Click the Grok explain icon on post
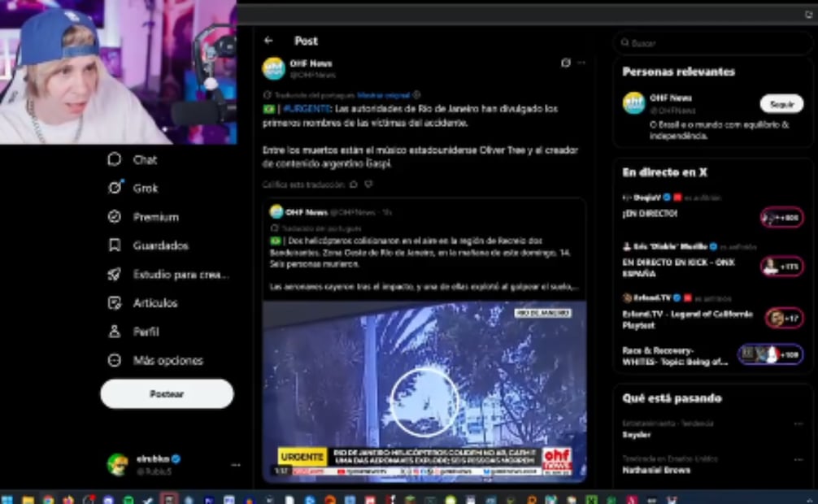 click(x=565, y=63)
